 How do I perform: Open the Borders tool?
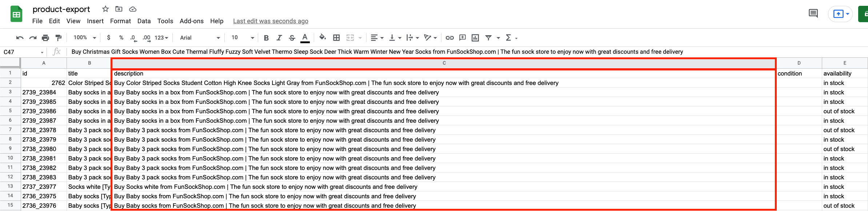click(x=336, y=38)
